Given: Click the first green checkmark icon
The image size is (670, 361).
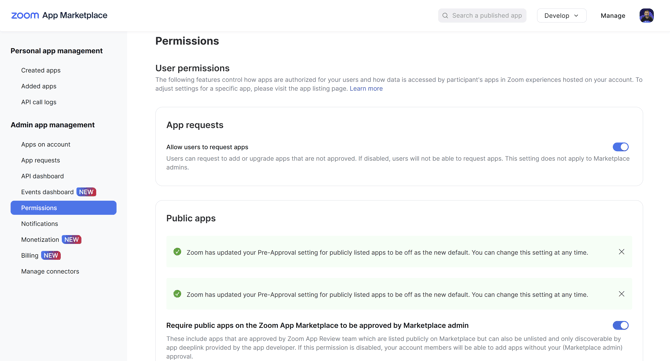Looking at the screenshot, I should click(x=177, y=252).
